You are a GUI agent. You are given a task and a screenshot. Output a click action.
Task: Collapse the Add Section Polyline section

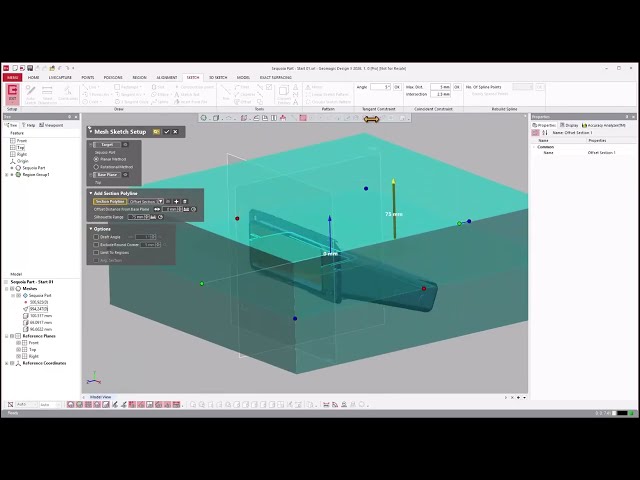[x=91, y=193]
